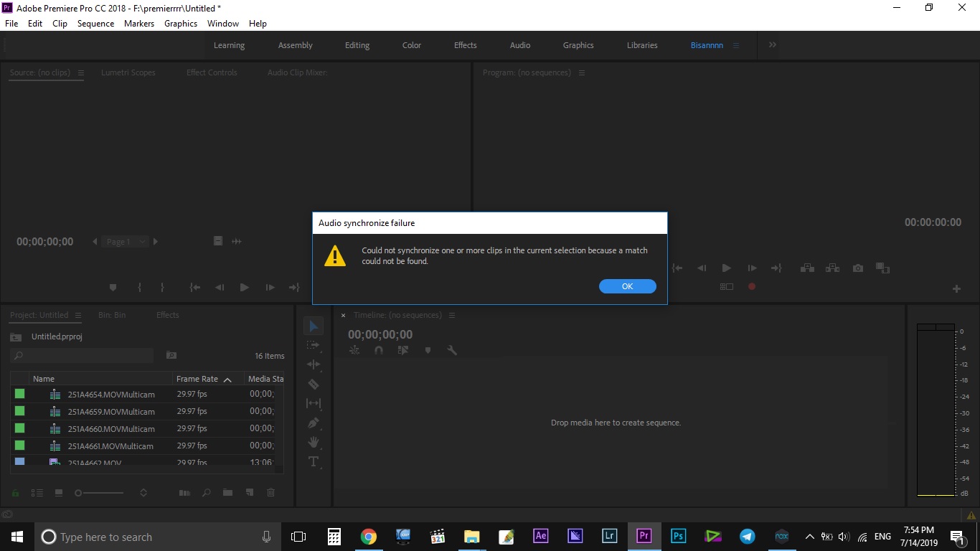
Task: Open Find in project panel footer
Action: [x=207, y=493]
